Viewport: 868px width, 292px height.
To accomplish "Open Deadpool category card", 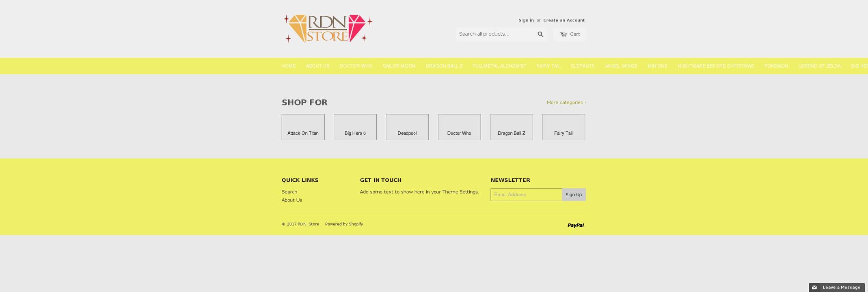I will (407, 127).
